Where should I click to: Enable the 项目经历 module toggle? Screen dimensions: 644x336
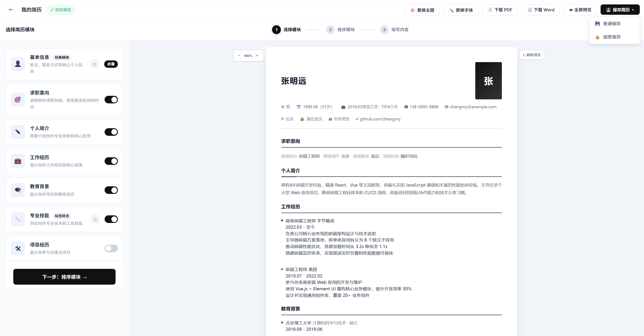111,248
